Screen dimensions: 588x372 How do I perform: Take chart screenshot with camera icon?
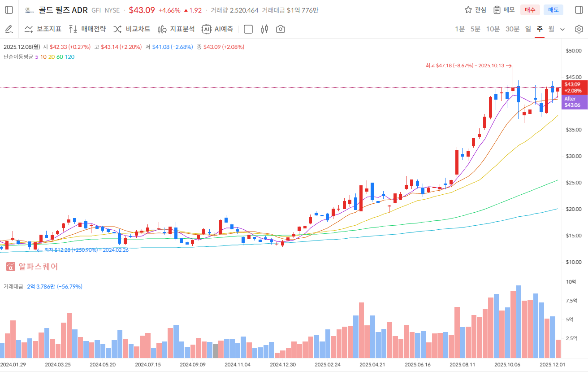point(281,29)
